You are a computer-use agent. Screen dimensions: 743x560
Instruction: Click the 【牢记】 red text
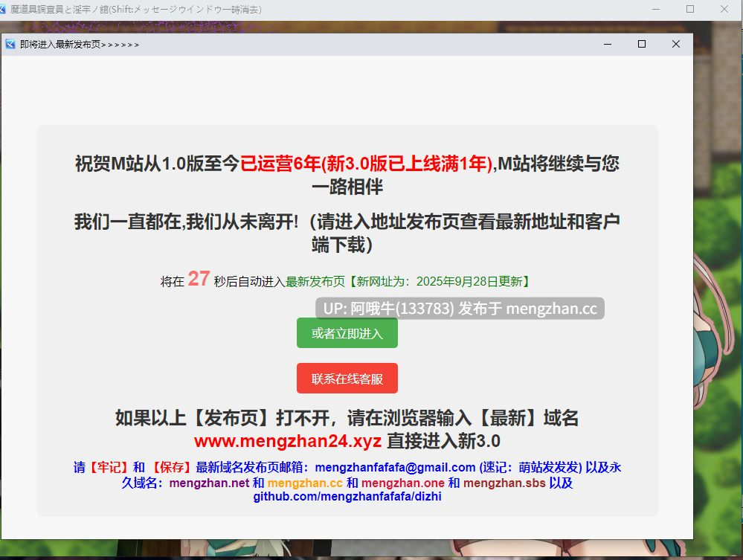click(x=109, y=467)
